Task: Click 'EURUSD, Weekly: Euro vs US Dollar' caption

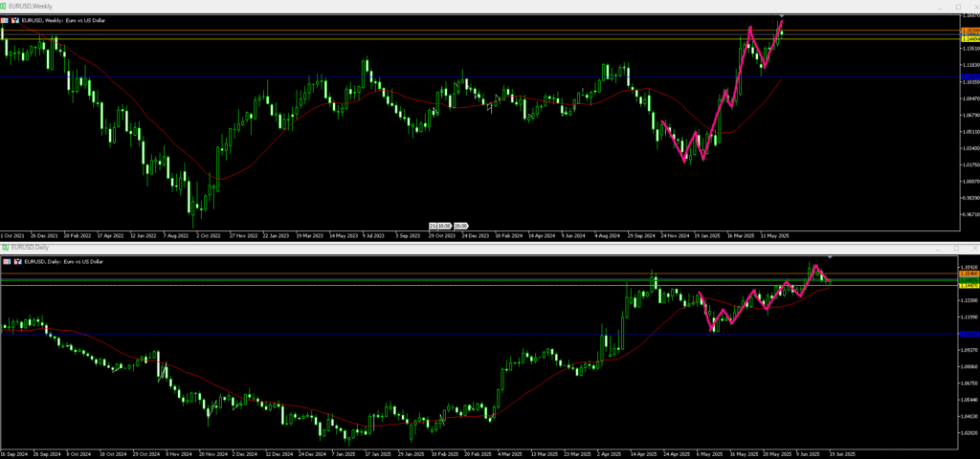Action: point(63,20)
